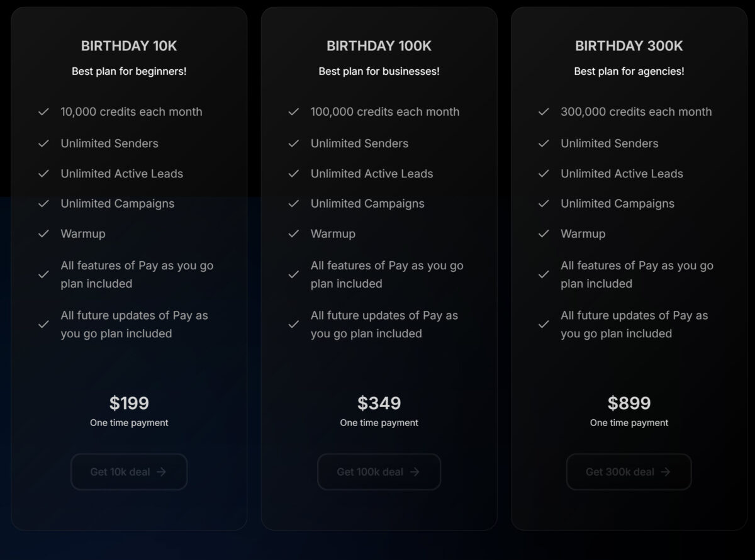Image resolution: width=755 pixels, height=560 pixels.
Task: Click Warmup checkmark in Birthday 10K card
Action: 43,233
